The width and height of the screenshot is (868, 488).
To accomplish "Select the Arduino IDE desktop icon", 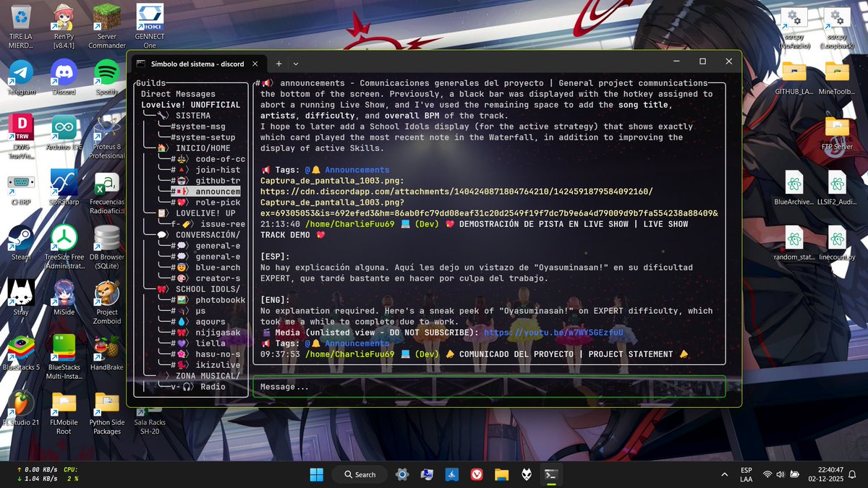I will (64, 134).
